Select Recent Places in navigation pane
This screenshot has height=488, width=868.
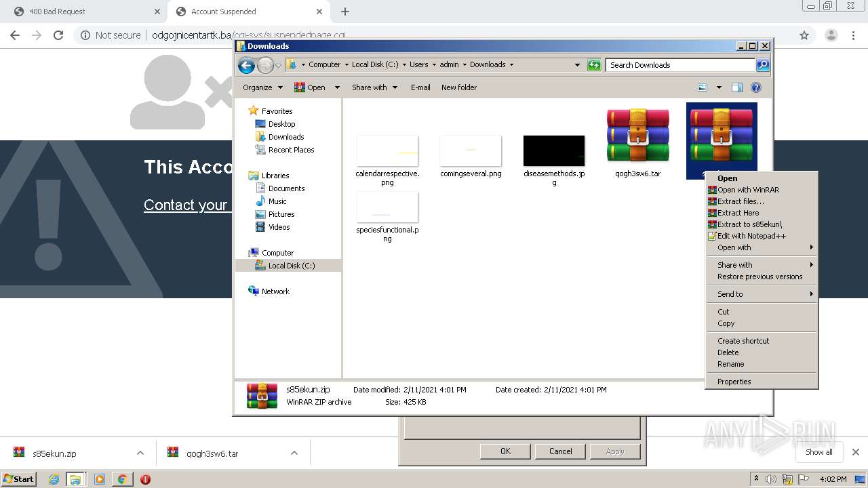pos(291,150)
